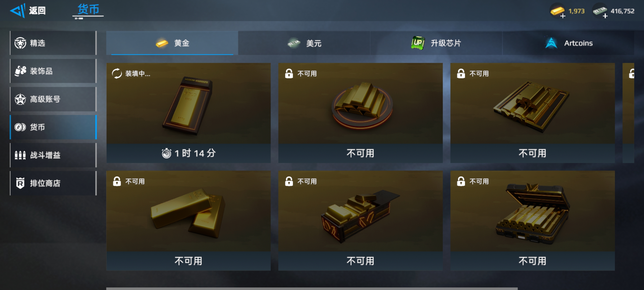Click the horizontal scrollbar below the packs
Viewport: 644px width, 290px height.
(x=312, y=289)
